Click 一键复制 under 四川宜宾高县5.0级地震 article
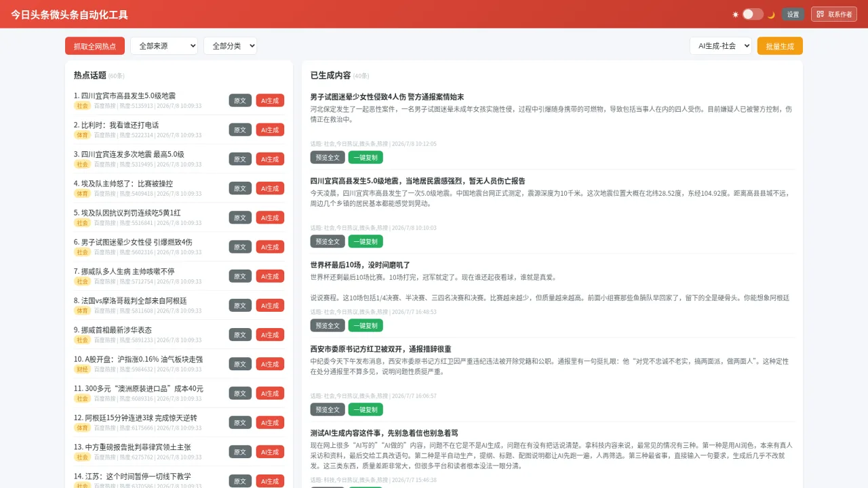Screen dimensions: 868x488 (366, 241)
